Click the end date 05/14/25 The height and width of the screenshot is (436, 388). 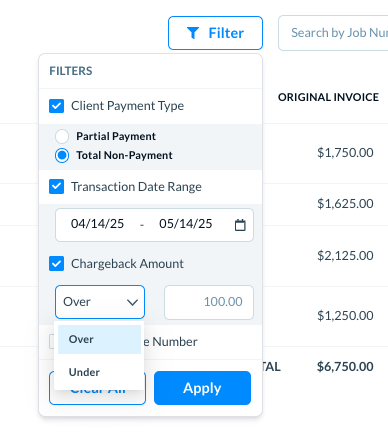point(186,224)
